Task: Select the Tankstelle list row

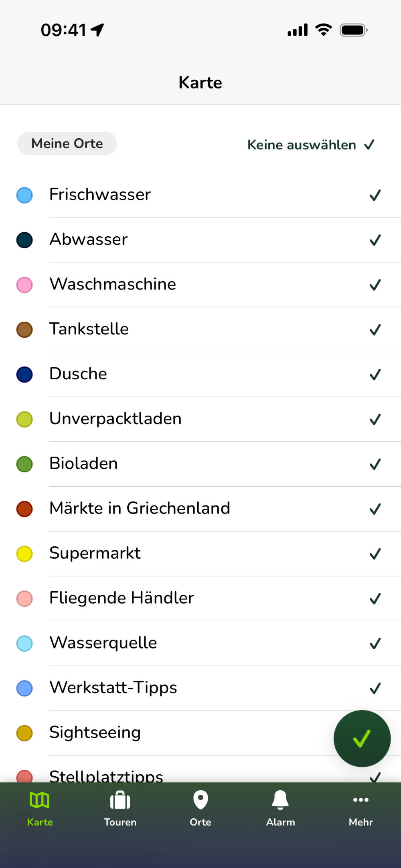Action: [x=200, y=329]
